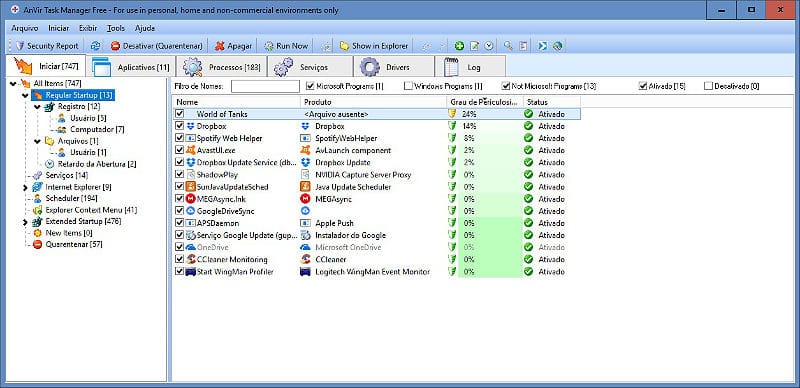Collapse the Registro tree node
800x388 pixels.
click(37, 107)
